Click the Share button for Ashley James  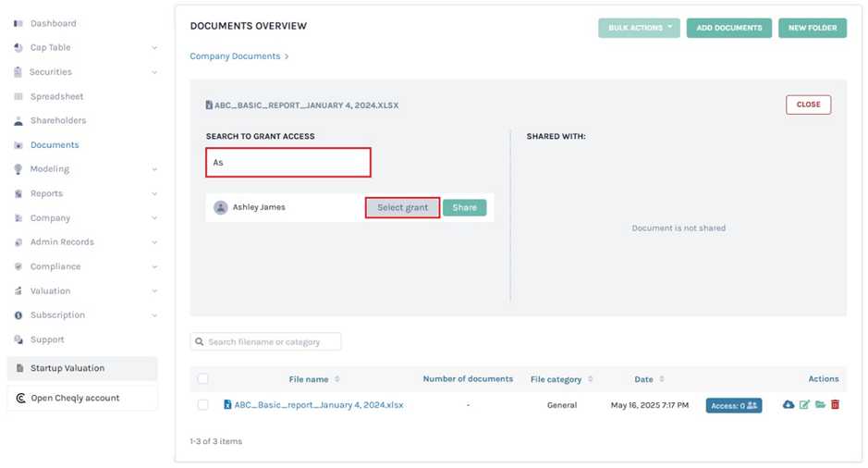(464, 208)
